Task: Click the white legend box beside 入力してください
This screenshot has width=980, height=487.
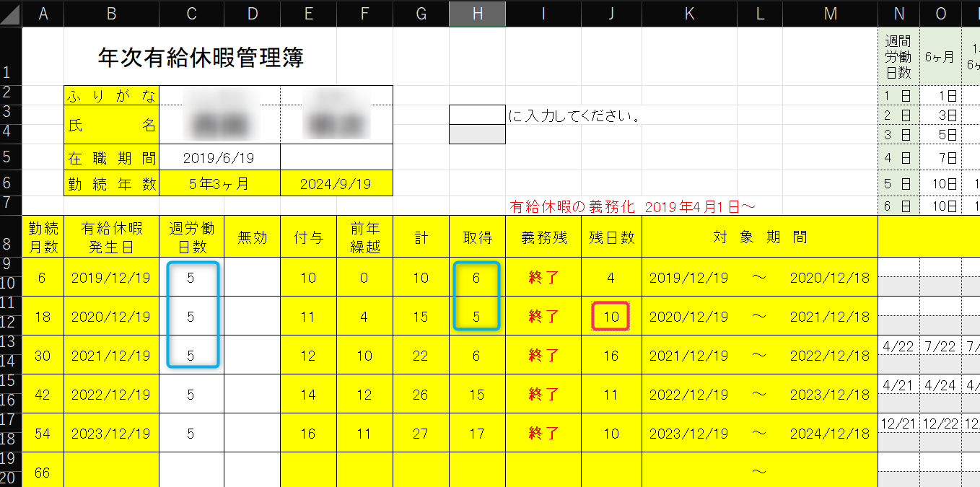Action: tap(477, 115)
